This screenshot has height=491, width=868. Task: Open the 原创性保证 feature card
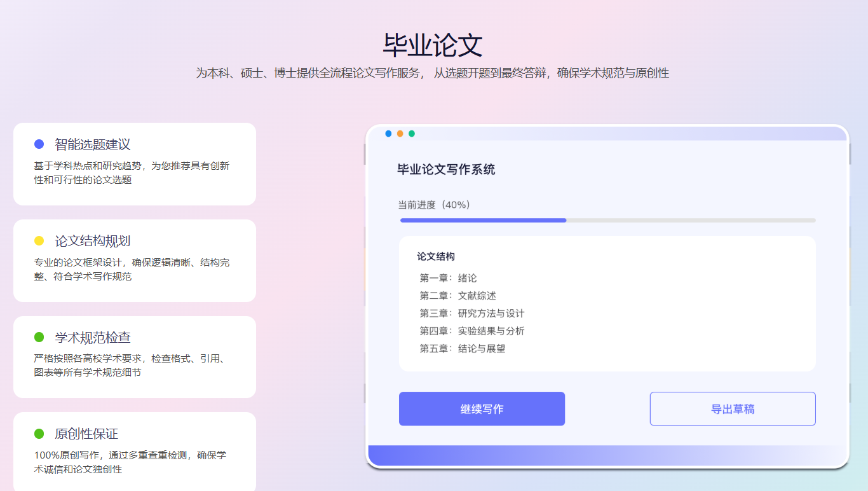coord(135,452)
